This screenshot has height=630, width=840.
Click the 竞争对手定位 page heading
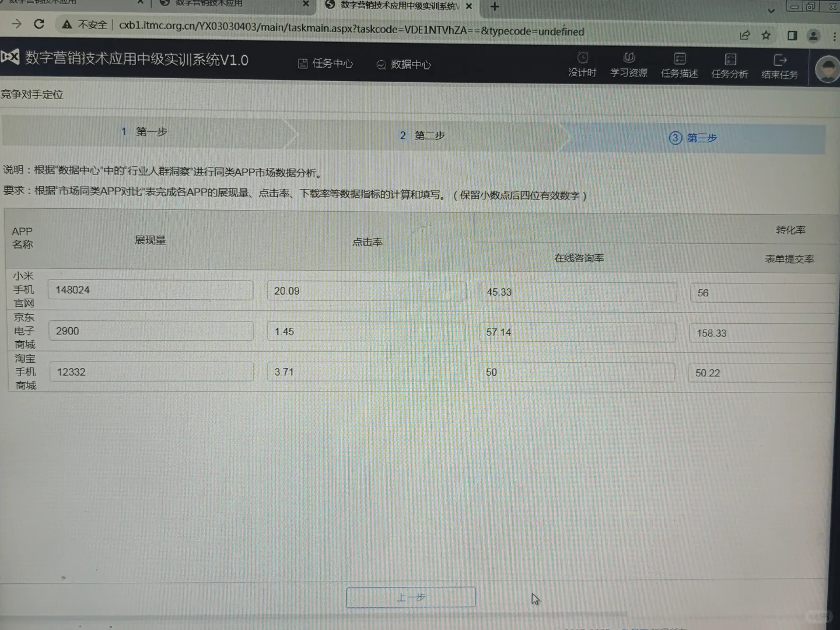click(32, 94)
